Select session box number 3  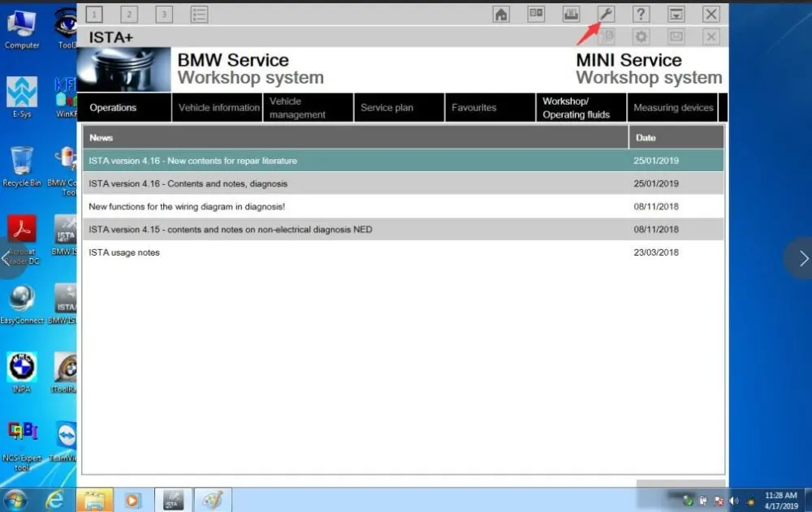click(x=164, y=15)
